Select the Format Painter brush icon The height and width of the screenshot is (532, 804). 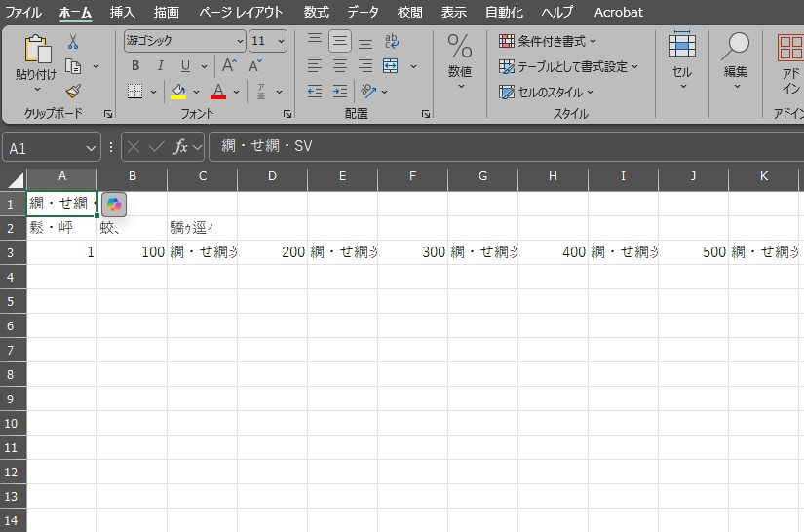[x=73, y=92]
